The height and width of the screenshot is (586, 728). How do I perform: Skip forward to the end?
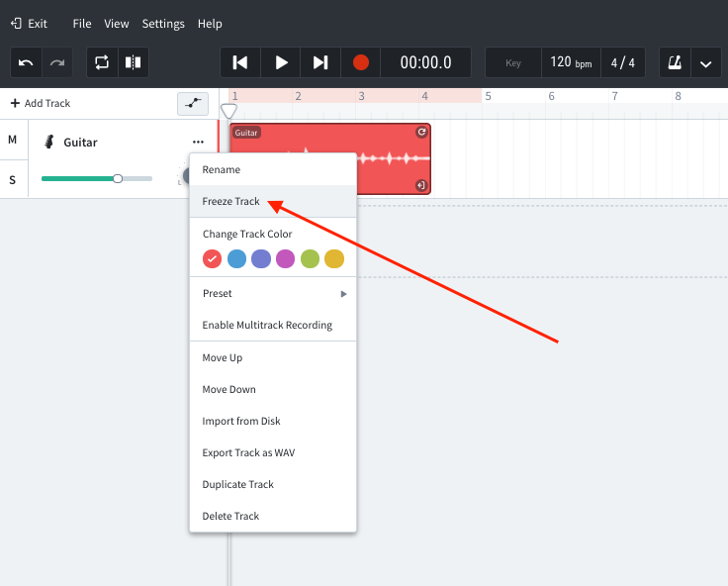click(x=320, y=62)
